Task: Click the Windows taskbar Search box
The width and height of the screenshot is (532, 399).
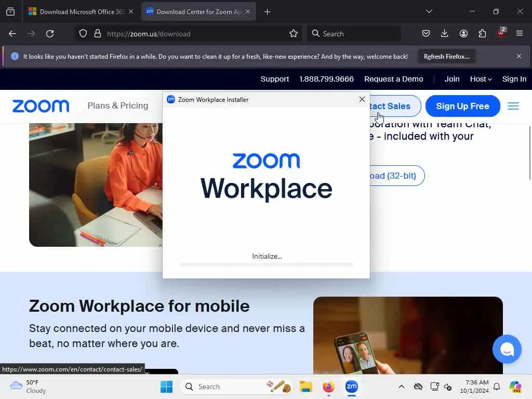Action: 236,387
